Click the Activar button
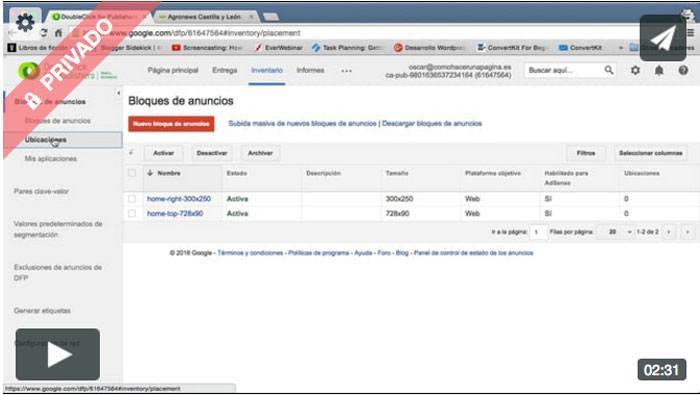The width and height of the screenshot is (700, 395). click(163, 153)
